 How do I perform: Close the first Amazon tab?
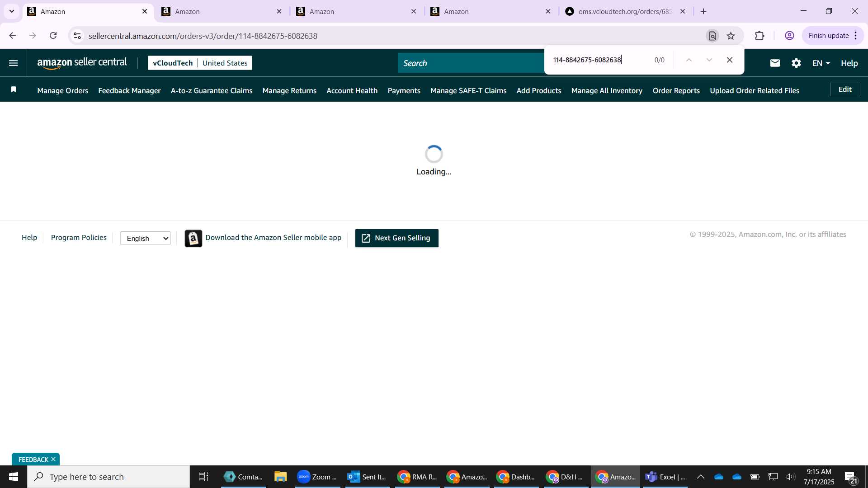[x=145, y=11]
